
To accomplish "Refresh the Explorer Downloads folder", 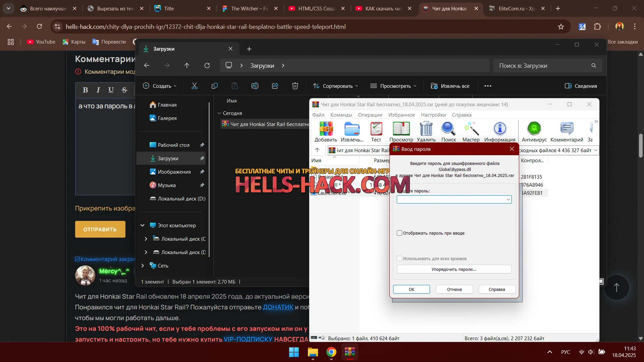I will tap(207, 66).
